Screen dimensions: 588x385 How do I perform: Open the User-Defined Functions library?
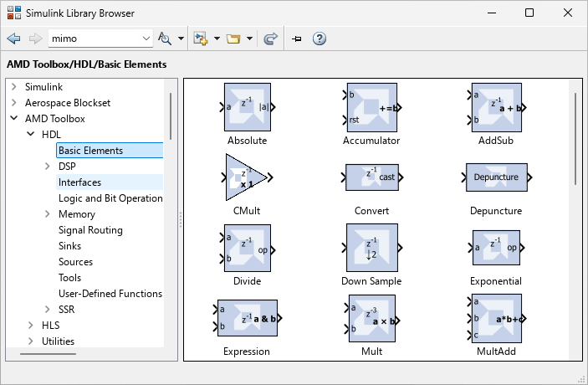pyautogui.click(x=110, y=294)
